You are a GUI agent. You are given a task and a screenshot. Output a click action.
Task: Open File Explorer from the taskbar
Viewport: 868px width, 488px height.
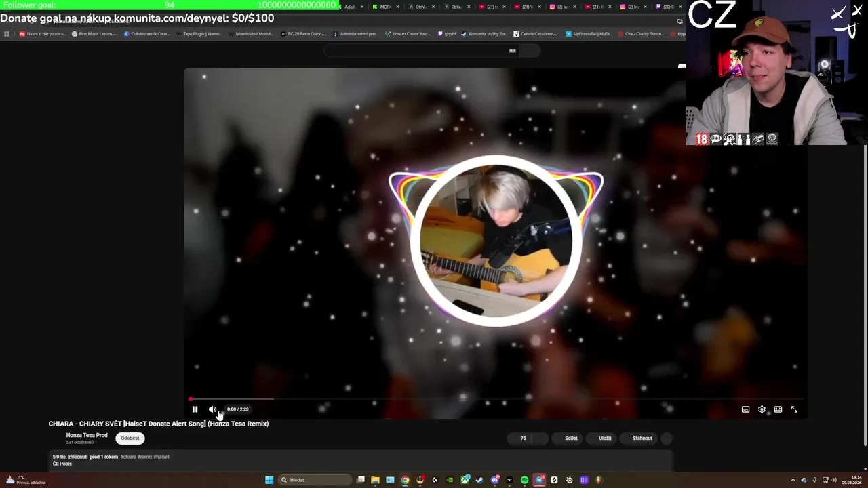[x=375, y=480]
